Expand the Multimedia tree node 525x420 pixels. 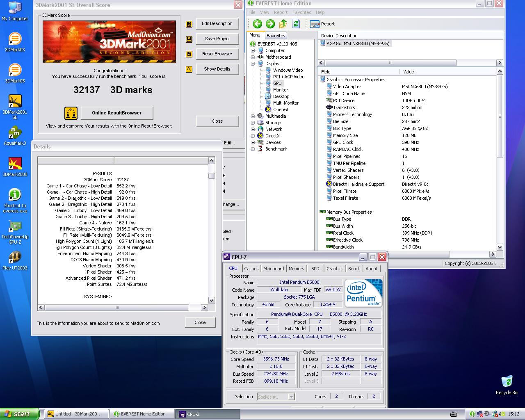253,116
